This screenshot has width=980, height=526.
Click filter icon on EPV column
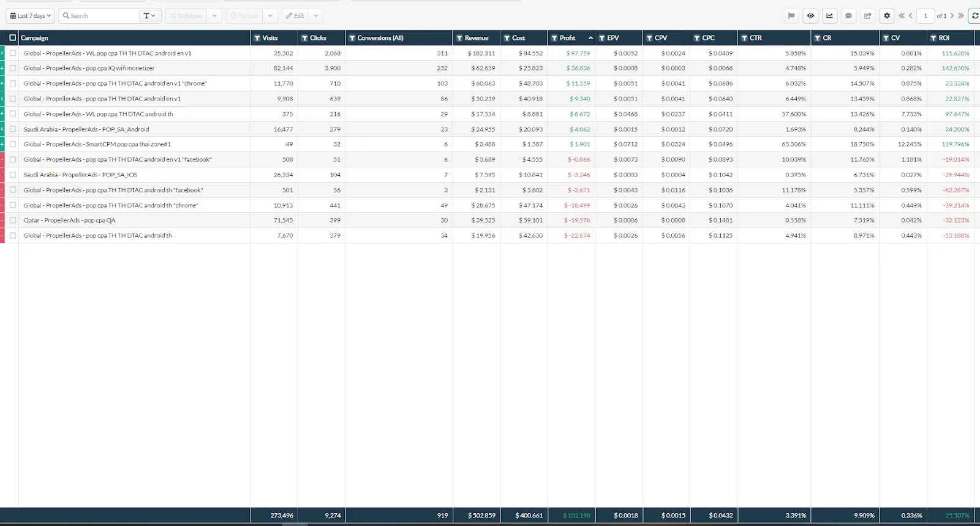coord(602,38)
